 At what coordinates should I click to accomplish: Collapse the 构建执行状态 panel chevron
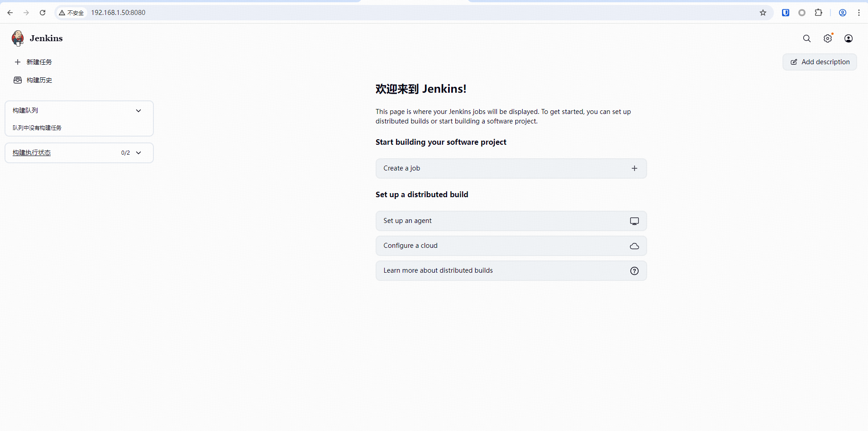[x=138, y=153]
